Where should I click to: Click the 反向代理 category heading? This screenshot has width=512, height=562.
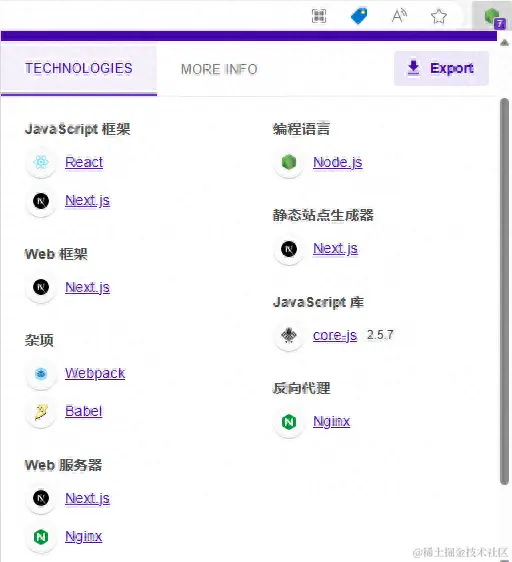(x=301, y=388)
